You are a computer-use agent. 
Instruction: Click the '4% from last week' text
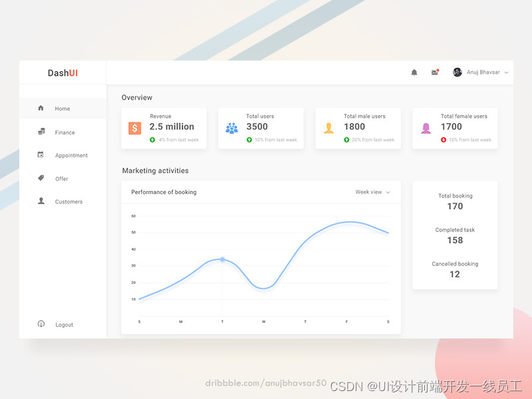179,140
